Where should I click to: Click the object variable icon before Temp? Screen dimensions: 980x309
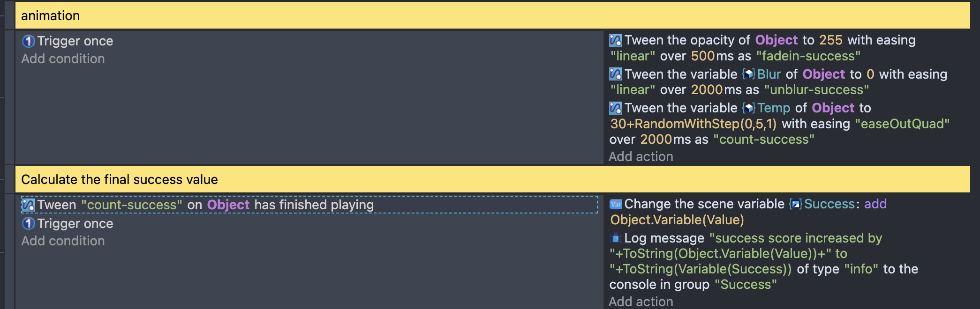749,108
